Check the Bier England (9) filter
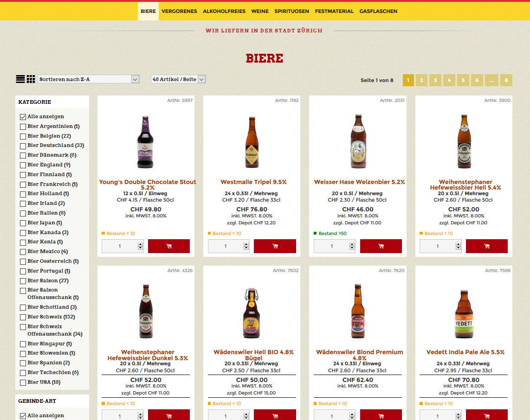 pyautogui.click(x=23, y=165)
